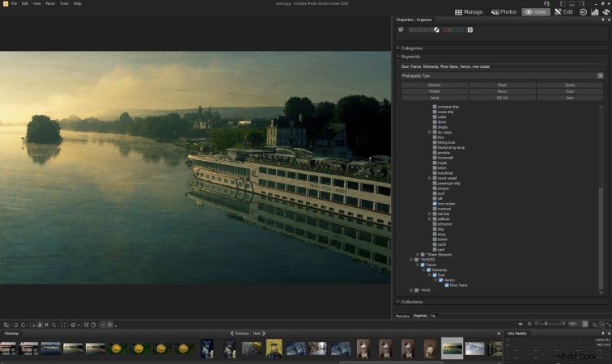The image size is (612, 364).
Task: Collapse the WHERE keyword node
Action: (x=411, y=260)
